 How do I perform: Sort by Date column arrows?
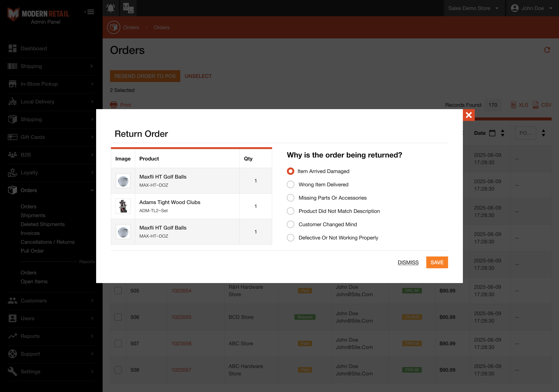pos(502,133)
